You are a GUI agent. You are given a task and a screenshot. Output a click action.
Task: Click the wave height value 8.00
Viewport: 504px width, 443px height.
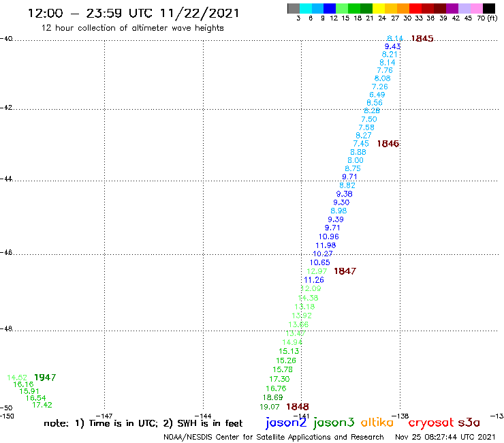click(x=356, y=161)
